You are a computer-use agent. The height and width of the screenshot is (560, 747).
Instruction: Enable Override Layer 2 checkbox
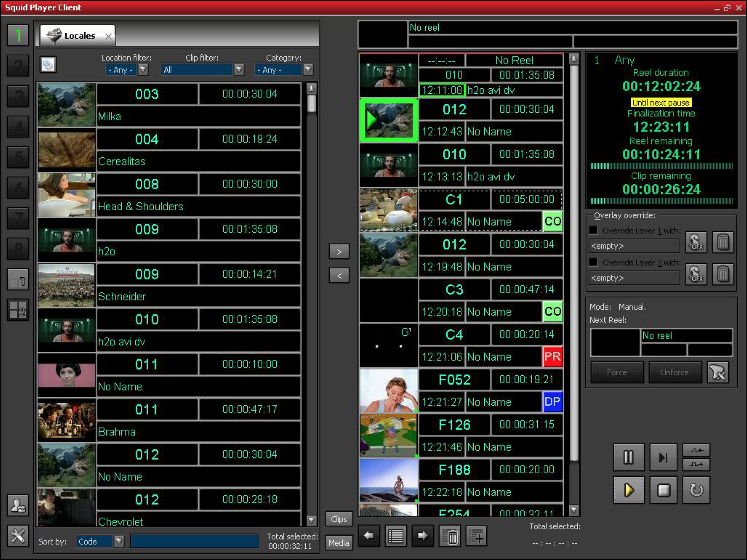[x=593, y=262]
